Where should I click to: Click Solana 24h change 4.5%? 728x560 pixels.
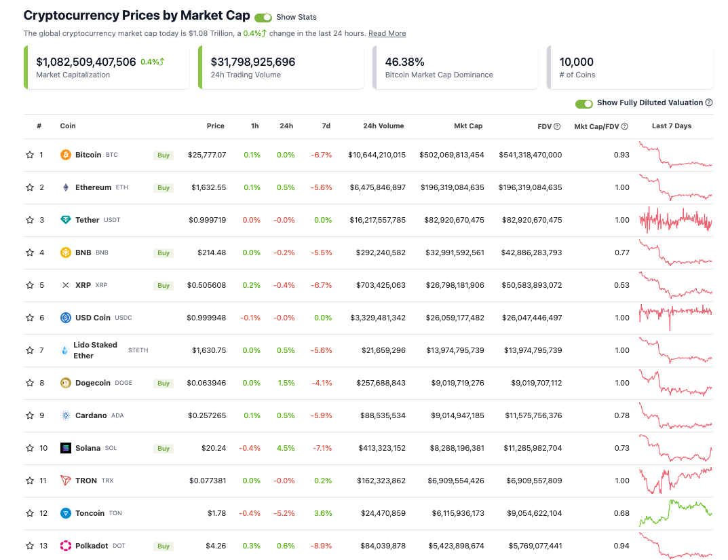[x=286, y=447]
